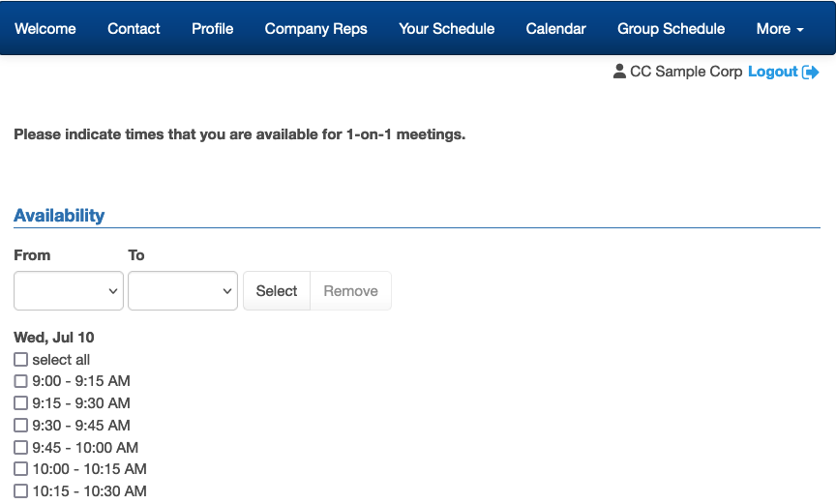Select the 9:30 - 9:45 AM checkbox
The image size is (836, 504).
(x=21, y=426)
